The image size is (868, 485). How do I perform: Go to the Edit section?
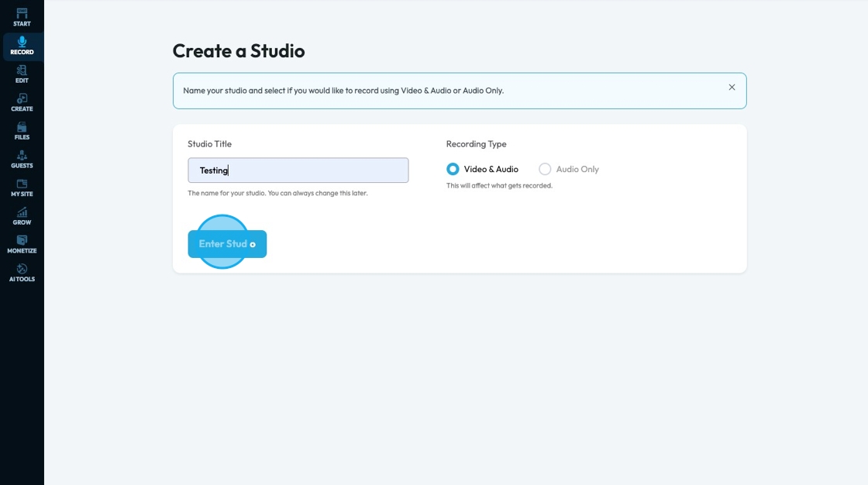click(x=22, y=74)
